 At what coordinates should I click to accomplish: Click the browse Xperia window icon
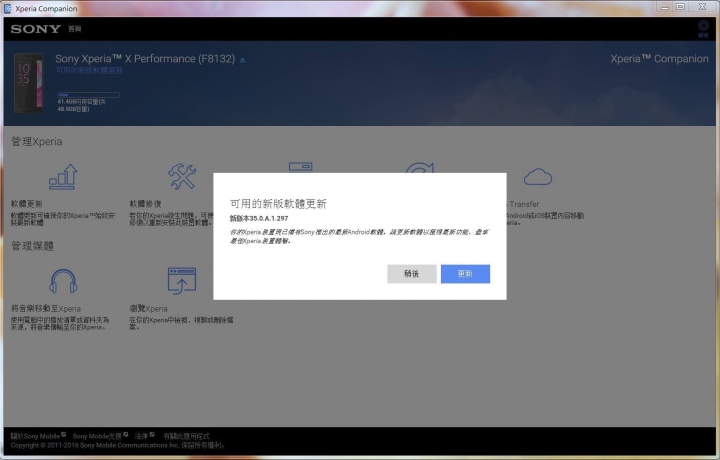point(182,281)
